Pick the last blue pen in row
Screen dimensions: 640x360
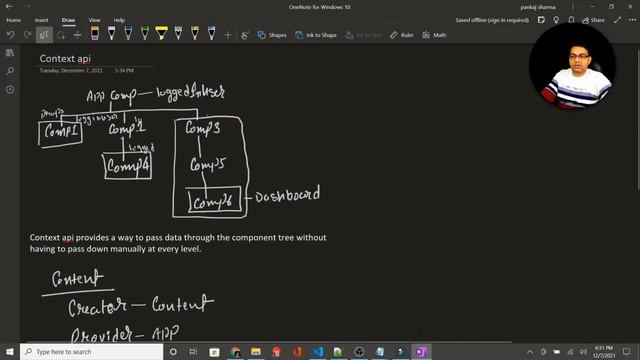[212, 33]
